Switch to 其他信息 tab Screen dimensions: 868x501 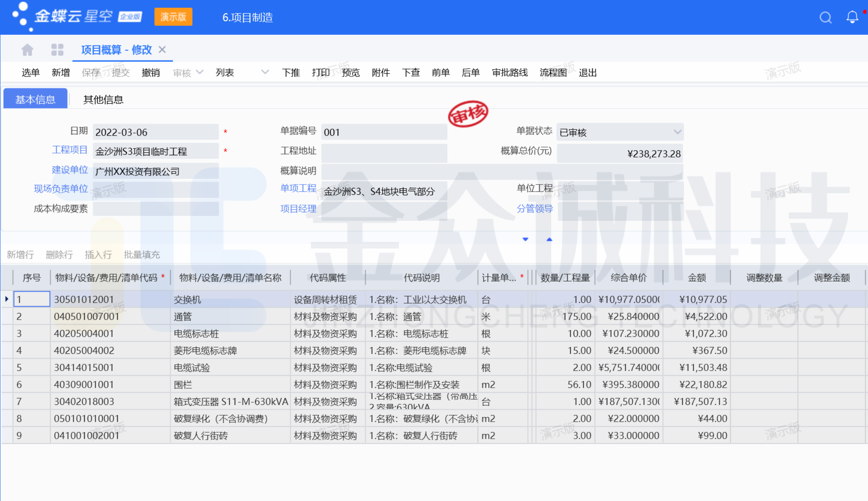[x=103, y=100]
